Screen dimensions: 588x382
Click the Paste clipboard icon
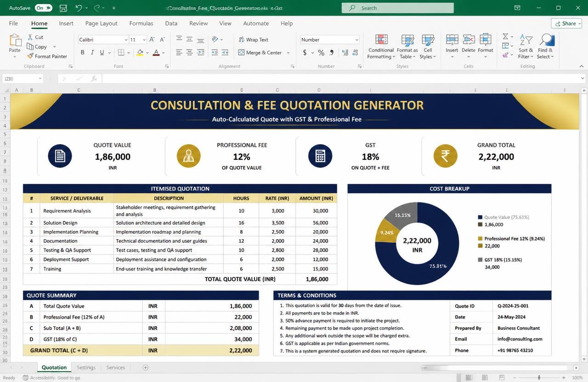(15, 40)
